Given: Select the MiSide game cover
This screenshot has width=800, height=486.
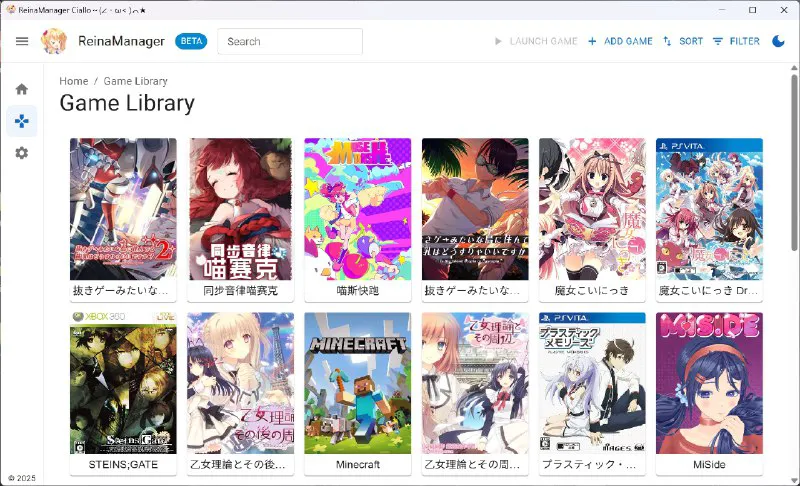Looking at the screenshot, I should point(709,383).
